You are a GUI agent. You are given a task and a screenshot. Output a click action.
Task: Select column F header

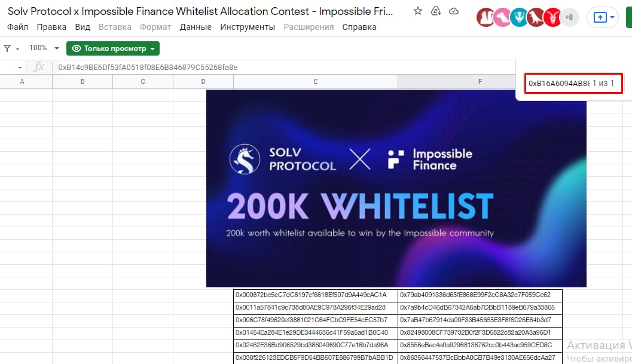[x=480, y=81]
